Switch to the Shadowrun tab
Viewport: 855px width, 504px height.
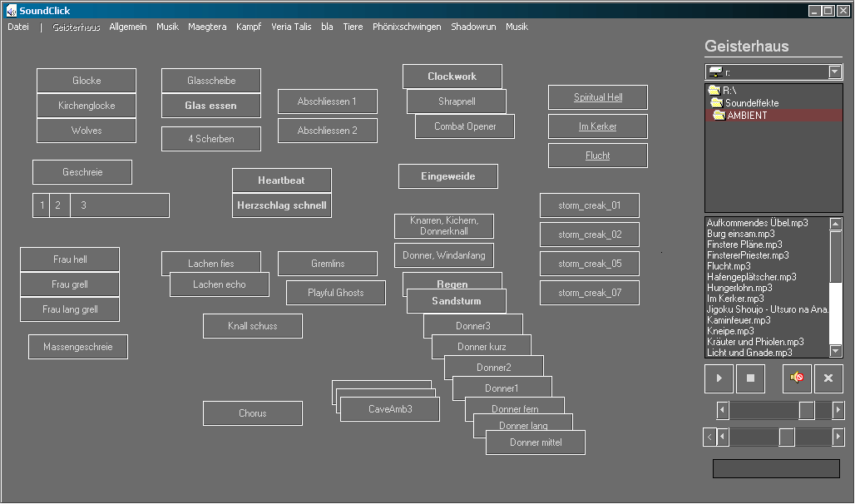pos(473,27)
